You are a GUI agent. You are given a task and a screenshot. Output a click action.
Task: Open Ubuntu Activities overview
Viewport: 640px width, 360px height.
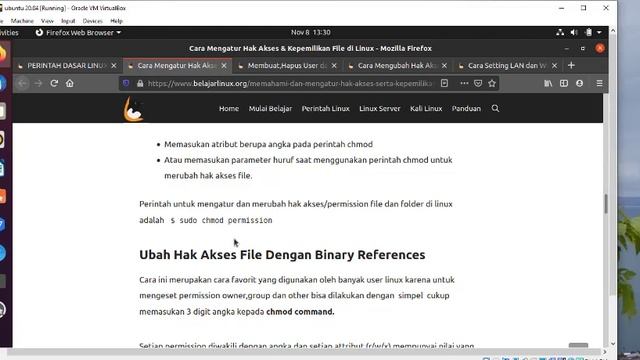coord(9,32)
